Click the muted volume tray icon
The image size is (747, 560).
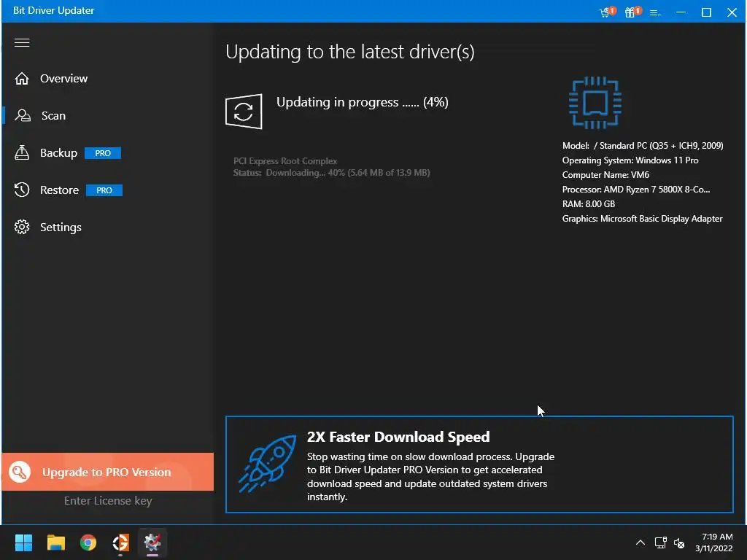679,542
